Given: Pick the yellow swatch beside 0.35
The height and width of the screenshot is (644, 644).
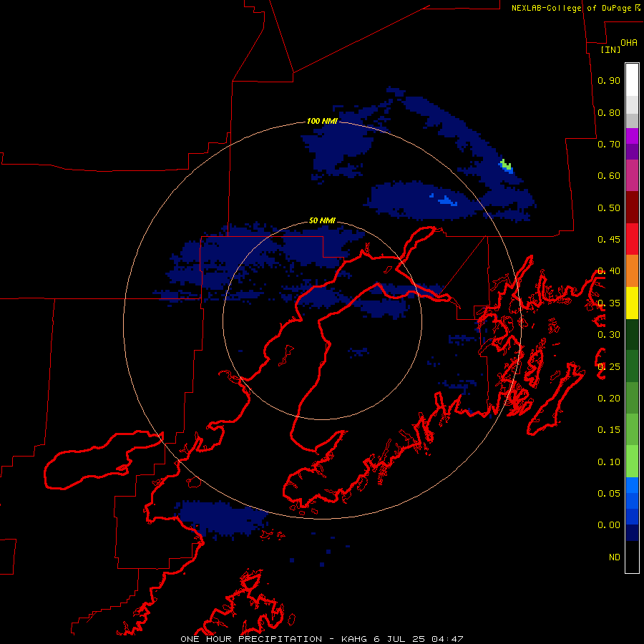Looking at the screenshot, I should 632,303.
